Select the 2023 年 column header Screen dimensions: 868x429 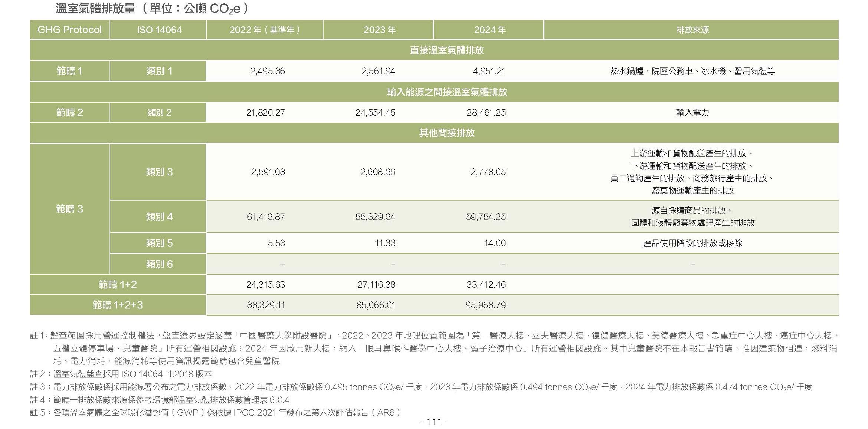pyautogui.click(x=379, y=30)
